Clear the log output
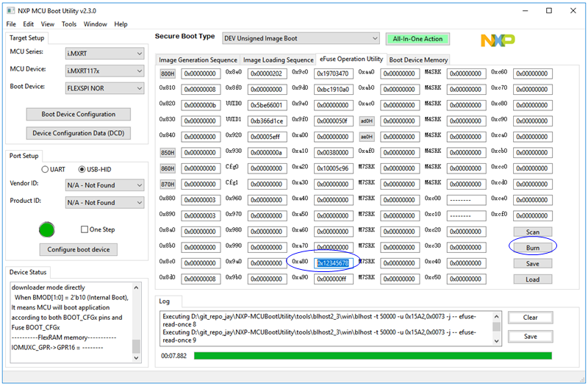588x386 pixels. point(530,318)
